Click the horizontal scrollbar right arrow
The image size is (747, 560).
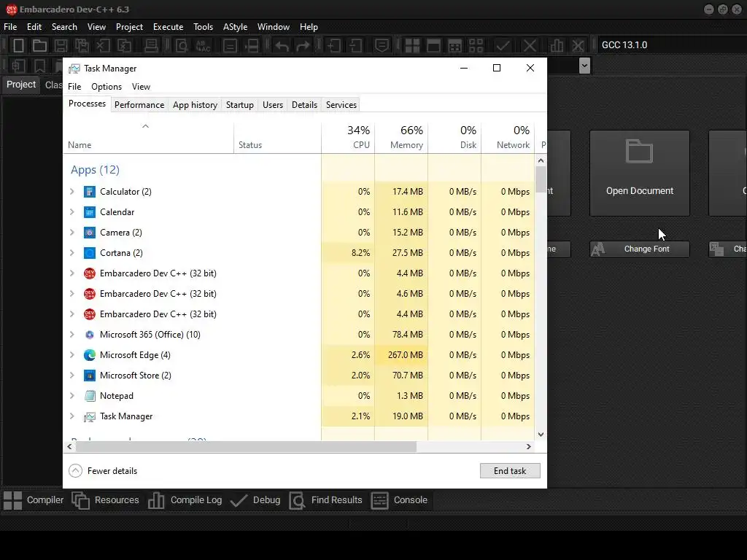528,447
